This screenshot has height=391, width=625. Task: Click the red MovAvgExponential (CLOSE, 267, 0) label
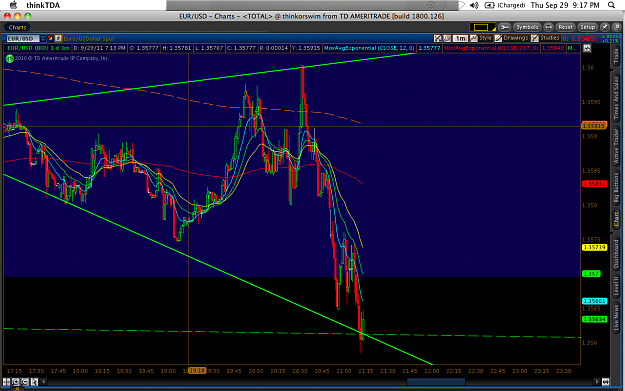[x=491, y=48]
